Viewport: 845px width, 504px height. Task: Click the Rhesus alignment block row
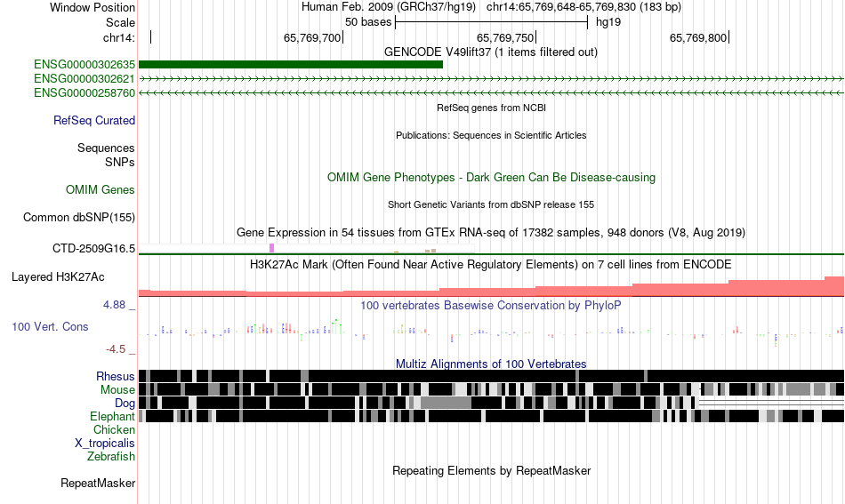tap(492, 376)
